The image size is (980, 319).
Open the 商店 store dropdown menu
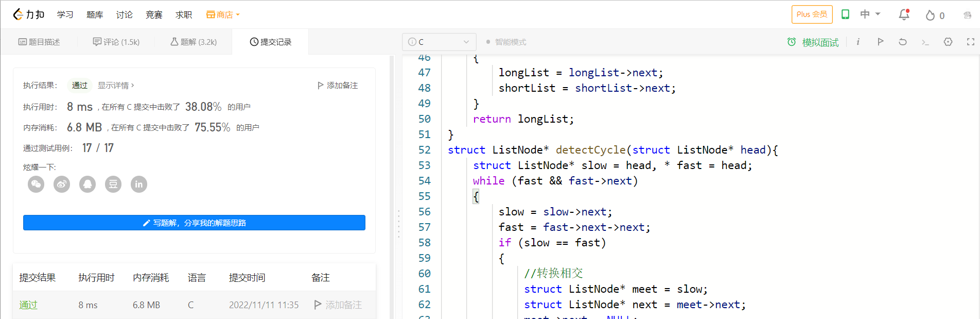[x=223, y=15]
